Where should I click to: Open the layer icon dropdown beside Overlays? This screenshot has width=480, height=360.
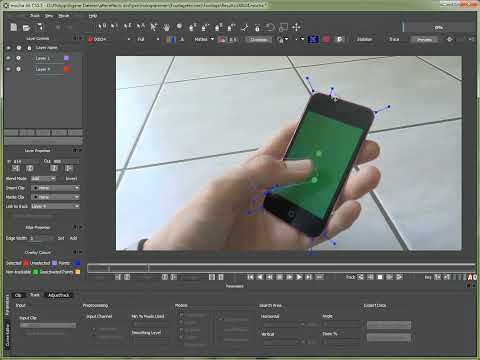[283, 40]
